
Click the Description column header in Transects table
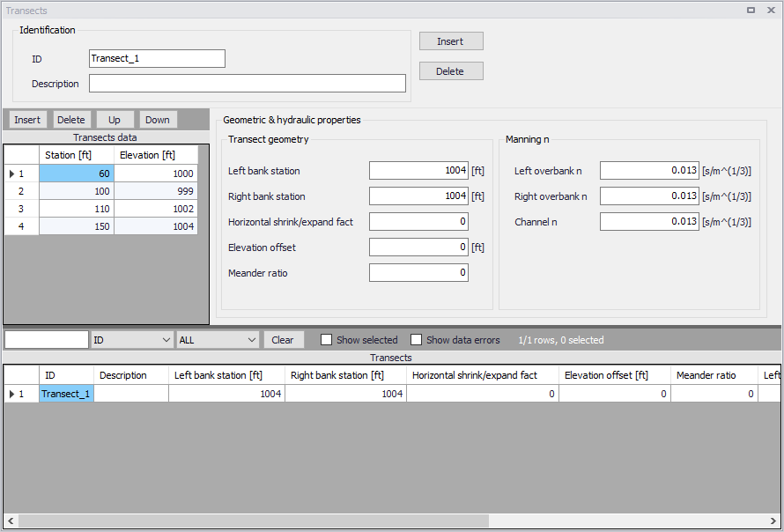131,375
